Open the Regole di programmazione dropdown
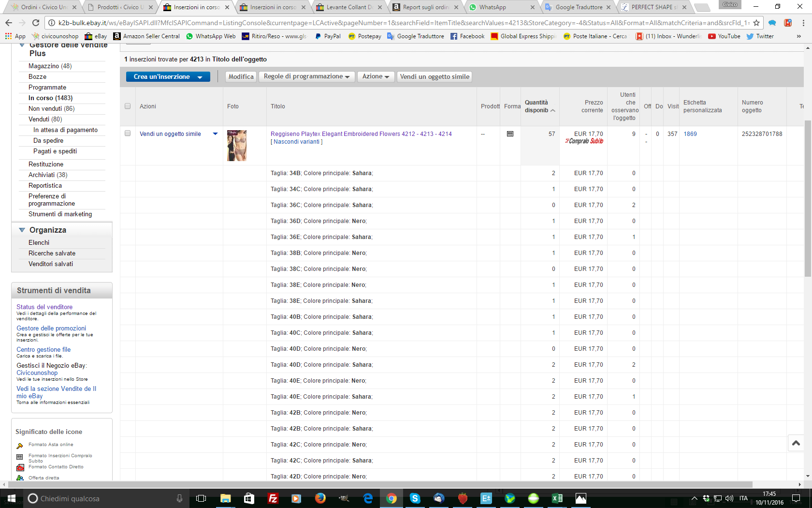This screenshot has height=508, width=812. (x=307, y=76)
